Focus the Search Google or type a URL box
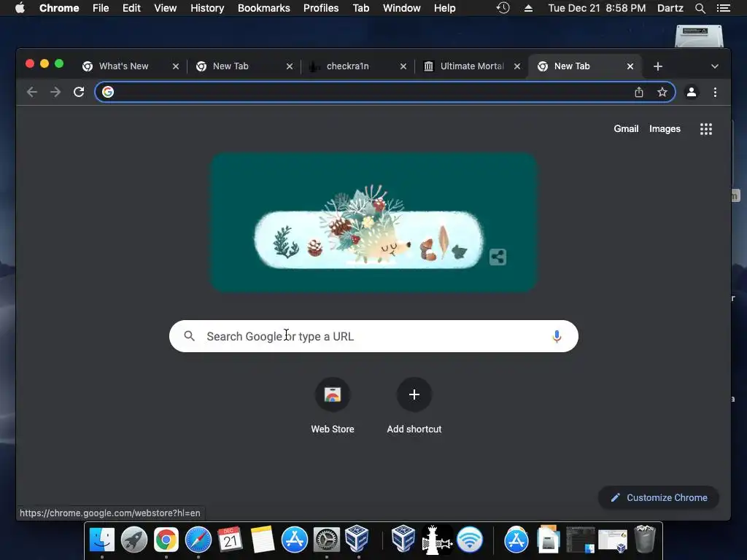 [x=373, y=336]
